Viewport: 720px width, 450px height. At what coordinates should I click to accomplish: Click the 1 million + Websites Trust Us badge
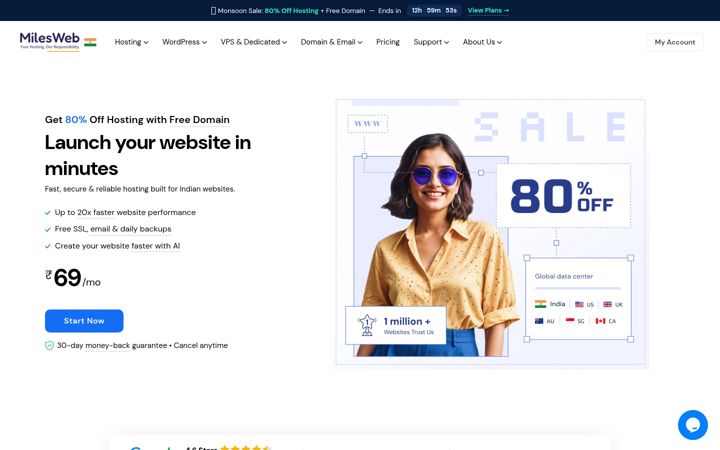click(x=395, y=325)
